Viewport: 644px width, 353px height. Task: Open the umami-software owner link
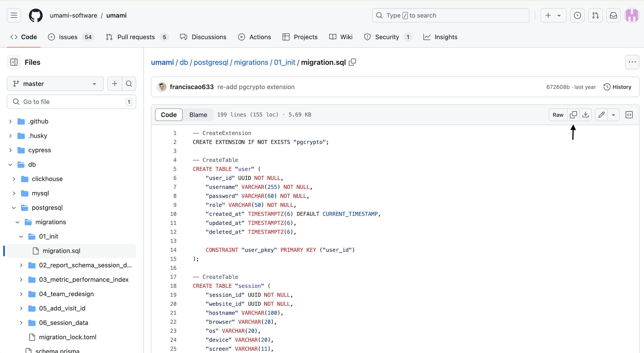pyautogui.click(x=73, y=15)
